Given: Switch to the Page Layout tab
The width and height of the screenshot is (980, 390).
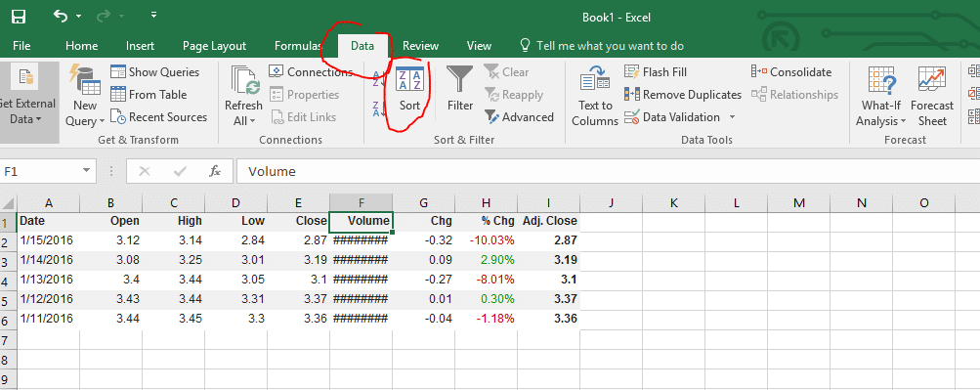Looking at the screenshot, I should (x=214, y=46).
